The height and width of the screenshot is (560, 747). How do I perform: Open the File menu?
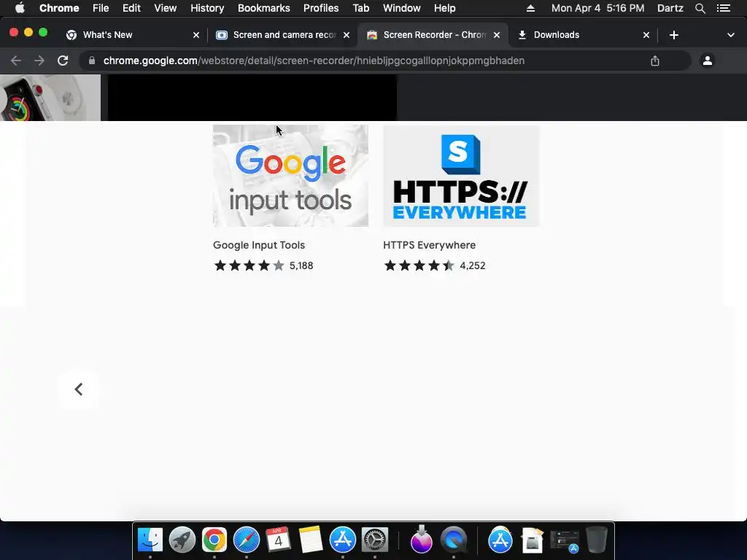101,8
